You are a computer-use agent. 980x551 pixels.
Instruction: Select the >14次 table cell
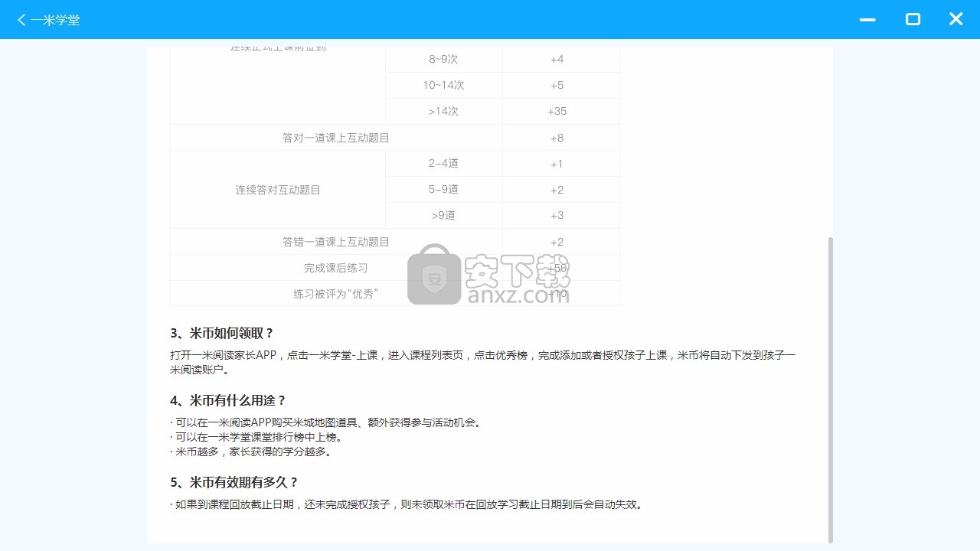(444, 111)
